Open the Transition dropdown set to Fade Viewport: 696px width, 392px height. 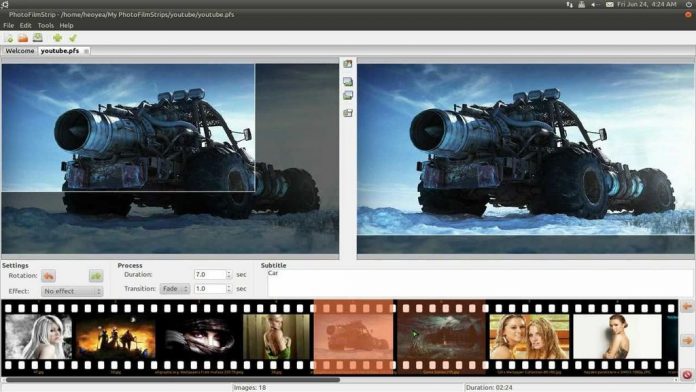[175, 289]
